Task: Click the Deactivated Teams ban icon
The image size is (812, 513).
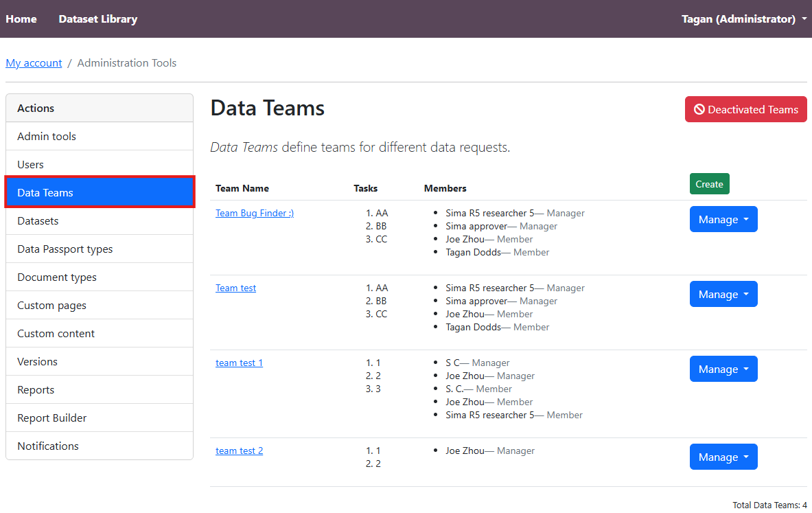Action: click(x=699, y=110)
